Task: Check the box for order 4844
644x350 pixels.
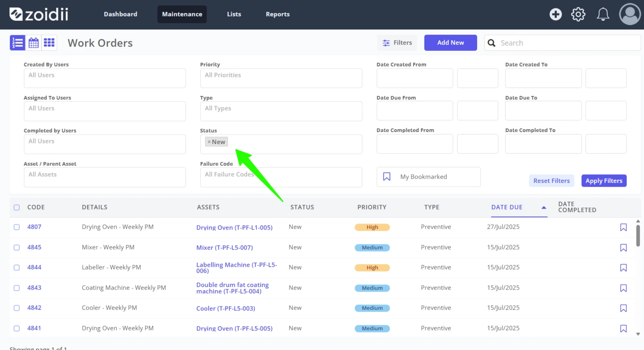Action: point(17,268)
